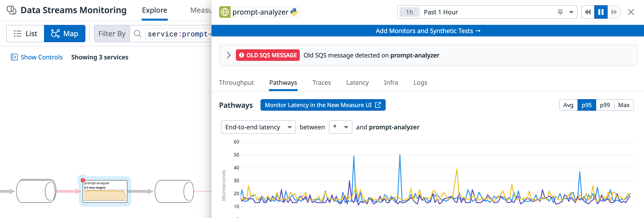Image resolution: width=644 pixels, height=218 pixels.
Task: Select the p99 aggregation
Action: point(605,105)
